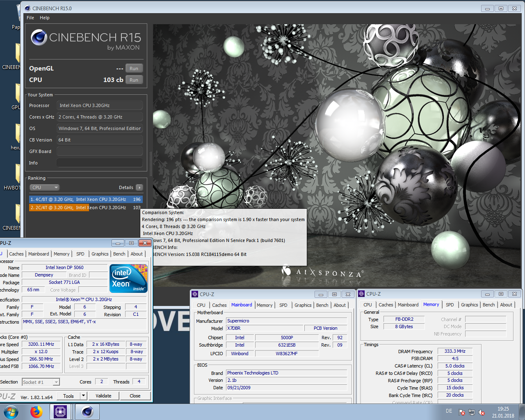Click the Cinebench title bar icon
The width and height of the screenshot is (525, 420).
pyautogui.click(x=27, y=8)
